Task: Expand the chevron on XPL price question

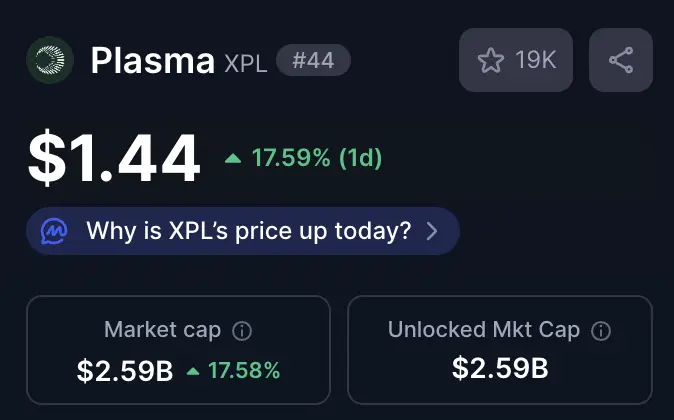Action: point(432,231)
